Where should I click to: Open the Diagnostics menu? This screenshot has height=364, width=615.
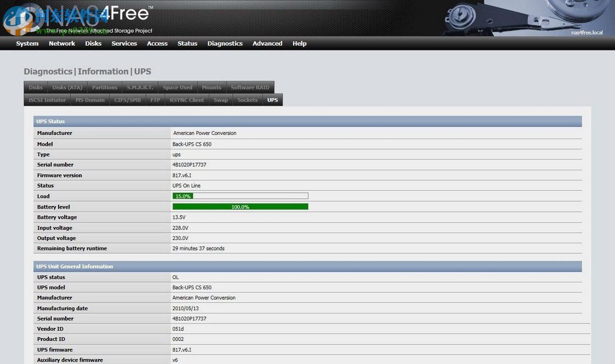(x=225, y=44)
